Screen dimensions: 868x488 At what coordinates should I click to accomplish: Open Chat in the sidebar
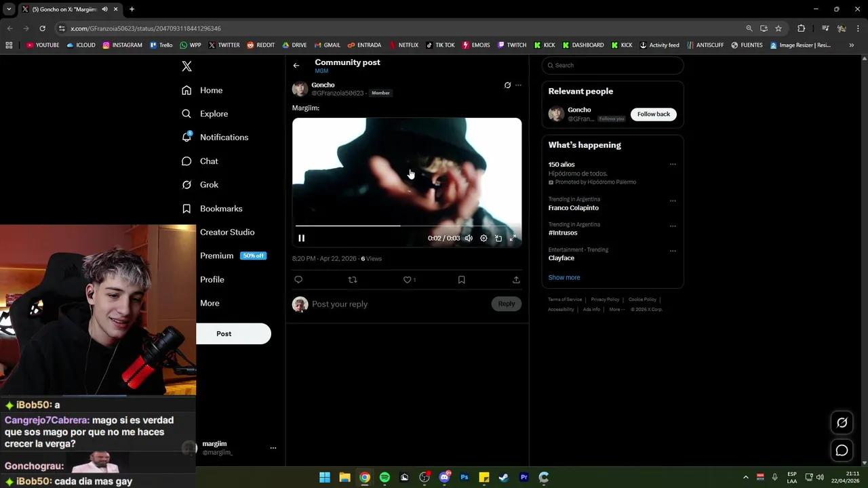pyautogui.click(x=200, y=161)
